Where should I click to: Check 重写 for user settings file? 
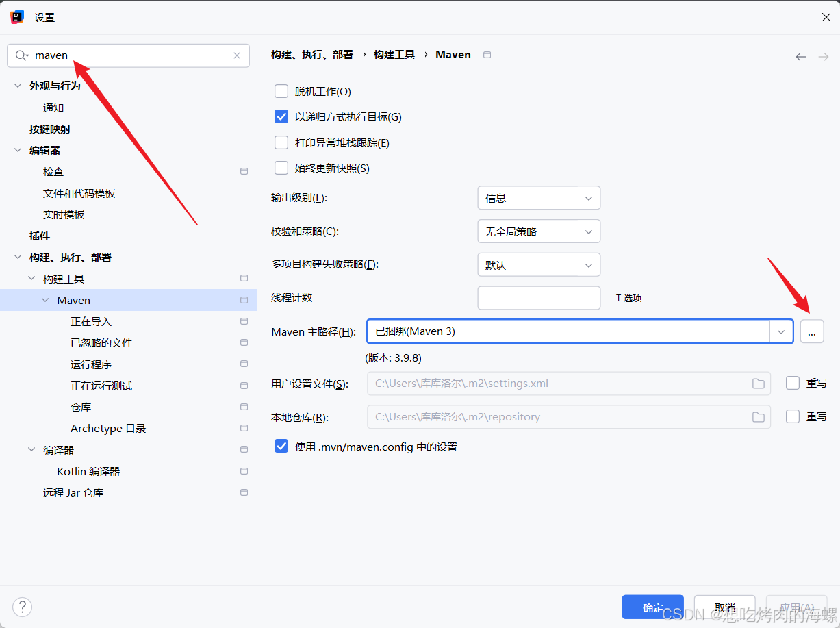(x=793, y=383)
